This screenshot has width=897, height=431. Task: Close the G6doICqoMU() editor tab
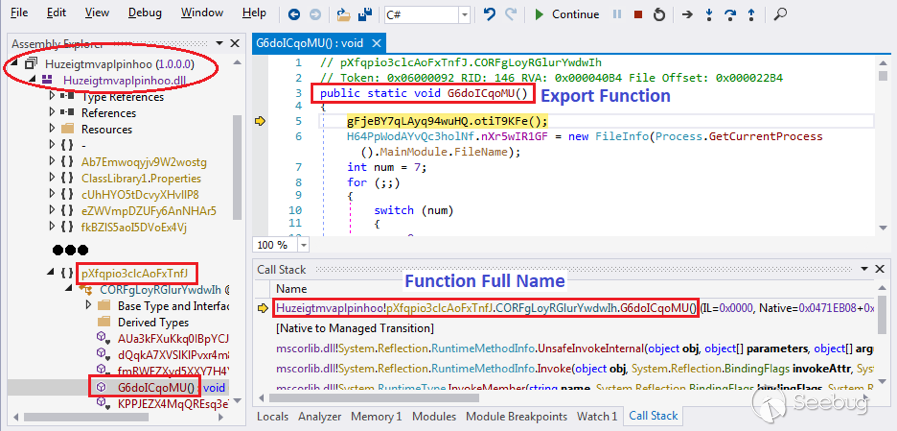[x=374, y=44]
